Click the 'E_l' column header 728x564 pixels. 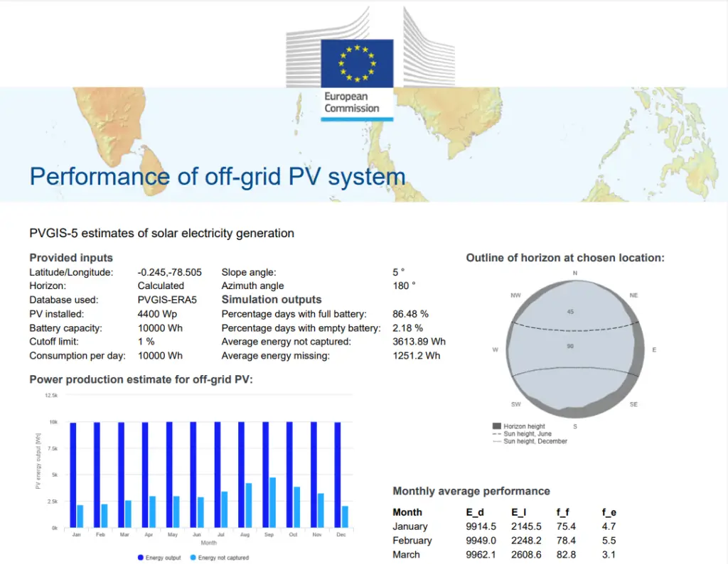click(x=518, y=513)
